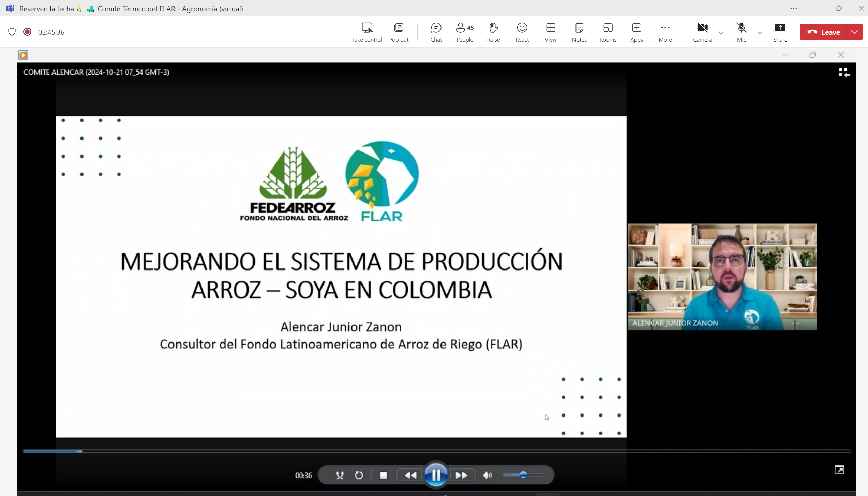The height and width of the screenshot is (496, 868).
Task: Close the media player window
Action: tap(841, 55)
